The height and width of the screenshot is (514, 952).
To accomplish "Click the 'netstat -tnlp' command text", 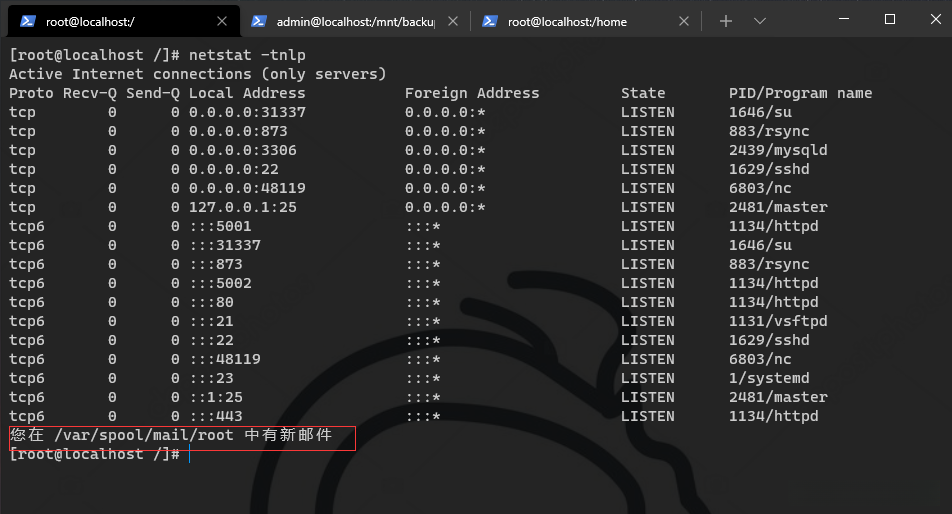I will [247, 55].
